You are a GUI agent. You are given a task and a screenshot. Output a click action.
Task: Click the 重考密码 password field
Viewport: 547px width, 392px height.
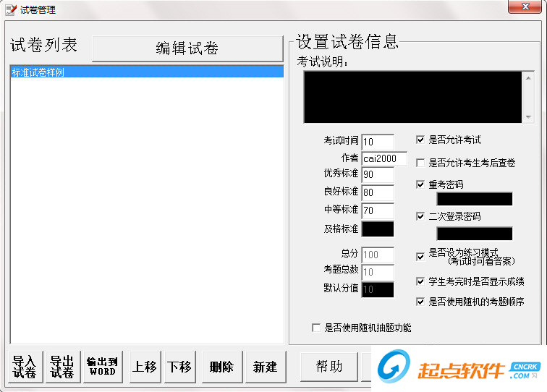pos(475,199)
